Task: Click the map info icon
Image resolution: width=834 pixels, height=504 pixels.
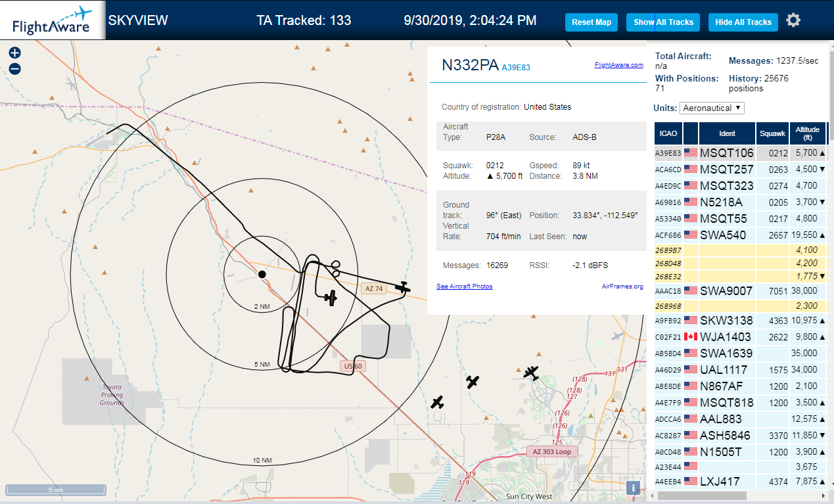Action: tap(634, 488)
